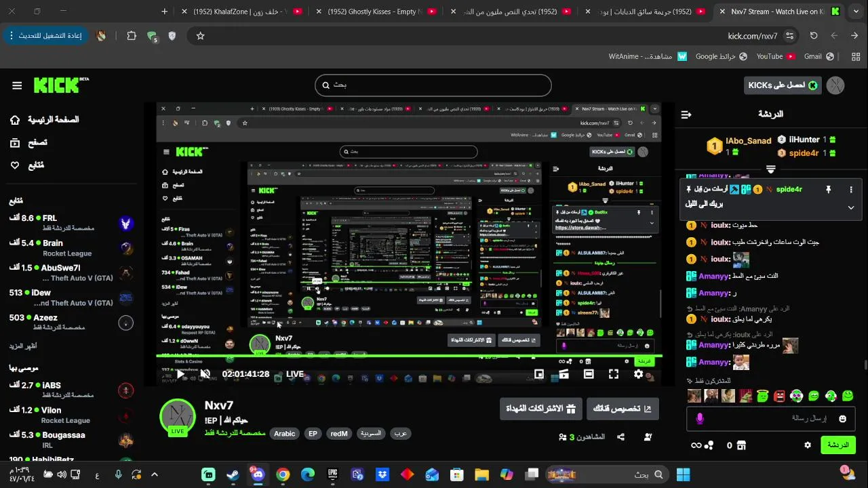
Task: Show hidden taskbar tray icons
Action: [x=154, y=474]
